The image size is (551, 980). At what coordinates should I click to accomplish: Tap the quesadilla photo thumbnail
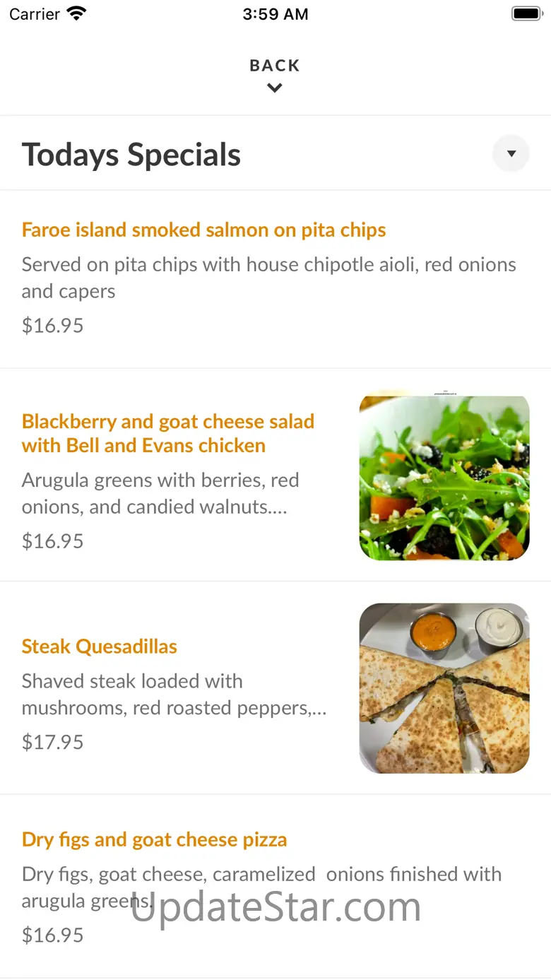pos(444,688)
